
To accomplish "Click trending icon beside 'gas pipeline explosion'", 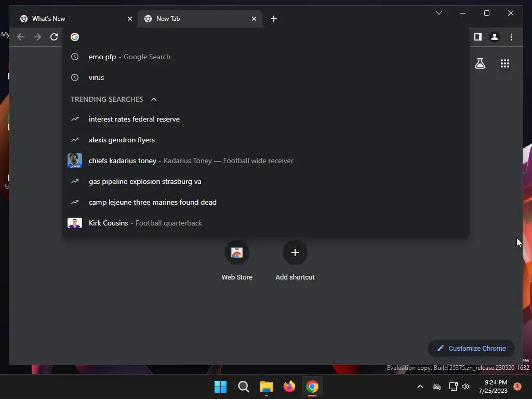I will click(x=75, y=181).
